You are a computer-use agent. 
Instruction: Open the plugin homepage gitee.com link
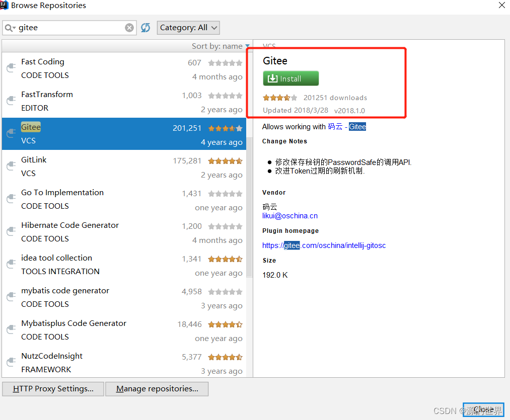[x=324, y=245]
